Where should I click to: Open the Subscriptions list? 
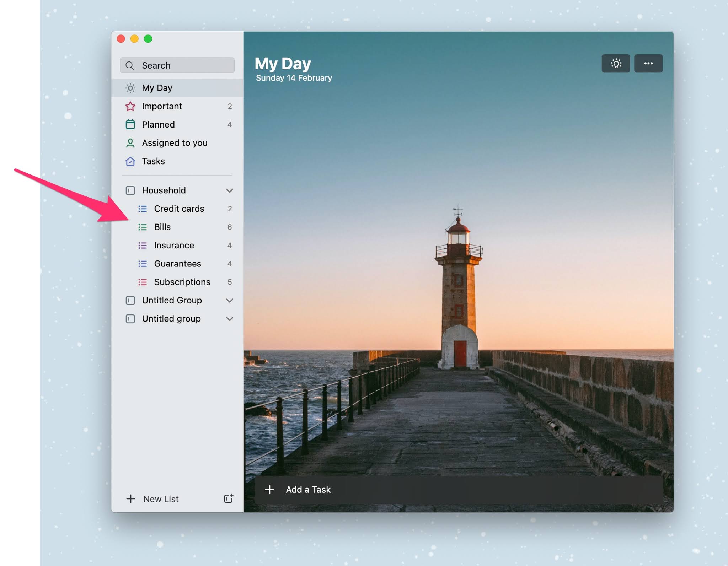click(x=182, y=282)
